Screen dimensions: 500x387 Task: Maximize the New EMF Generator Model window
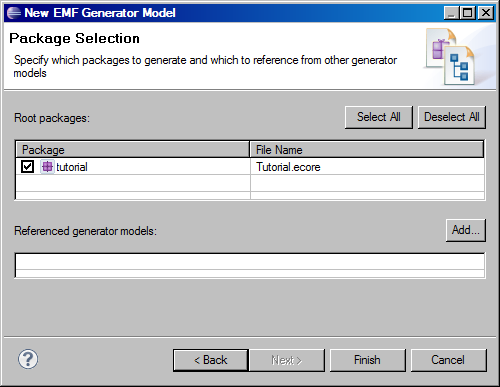(468, 13)
